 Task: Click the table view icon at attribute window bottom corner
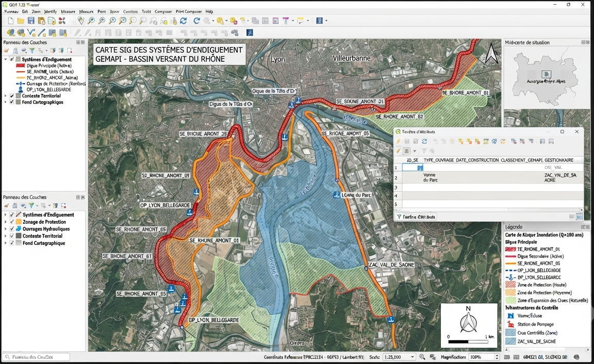click(x=579, y=217)
